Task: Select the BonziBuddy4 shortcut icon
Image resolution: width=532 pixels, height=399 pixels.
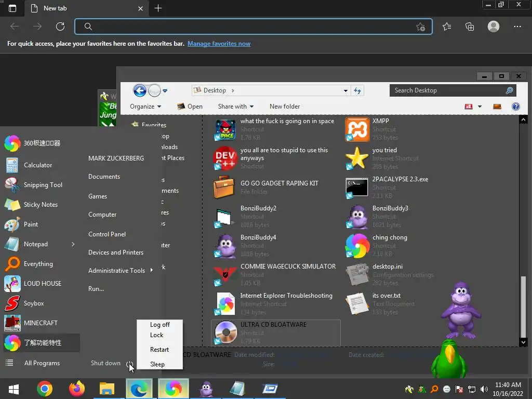Action: tap(225, 246)
